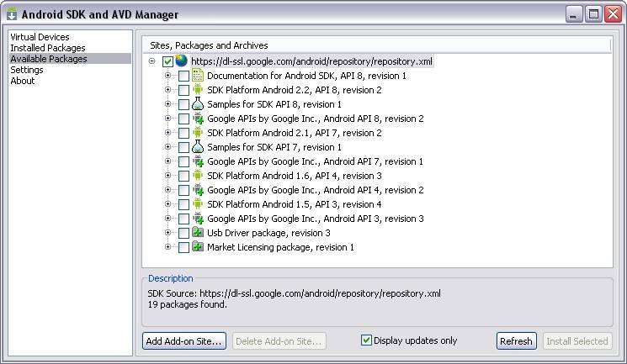Check SDK Platform Android 2.1 checkbox

coord(183,133)
